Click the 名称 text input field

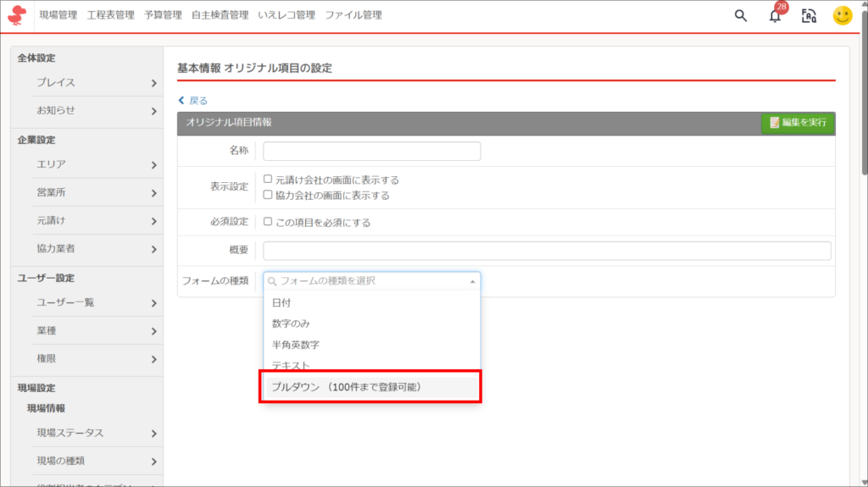click(x=371, y=151)
